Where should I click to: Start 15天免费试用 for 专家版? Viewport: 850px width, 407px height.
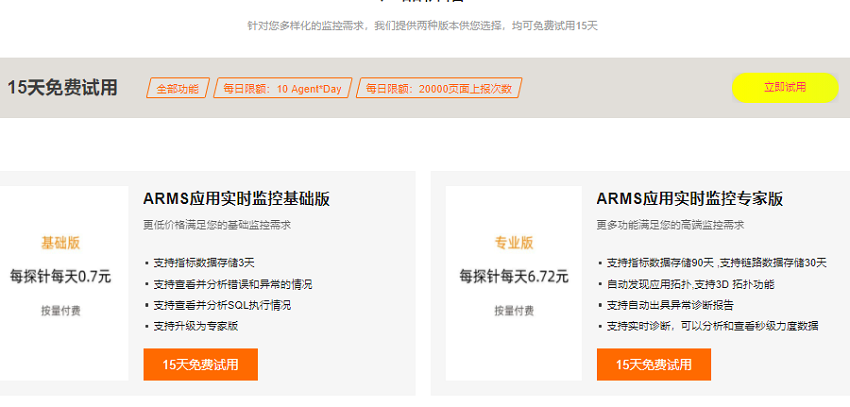pos(654,364)
